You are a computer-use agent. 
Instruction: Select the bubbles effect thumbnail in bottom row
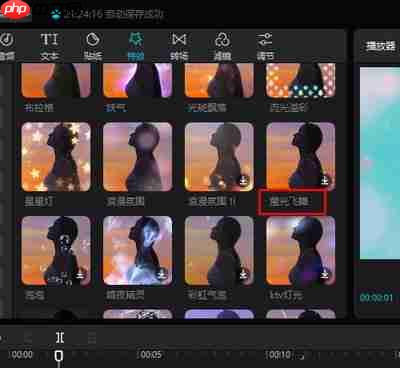pyautogui.click(x=56, y=251)
